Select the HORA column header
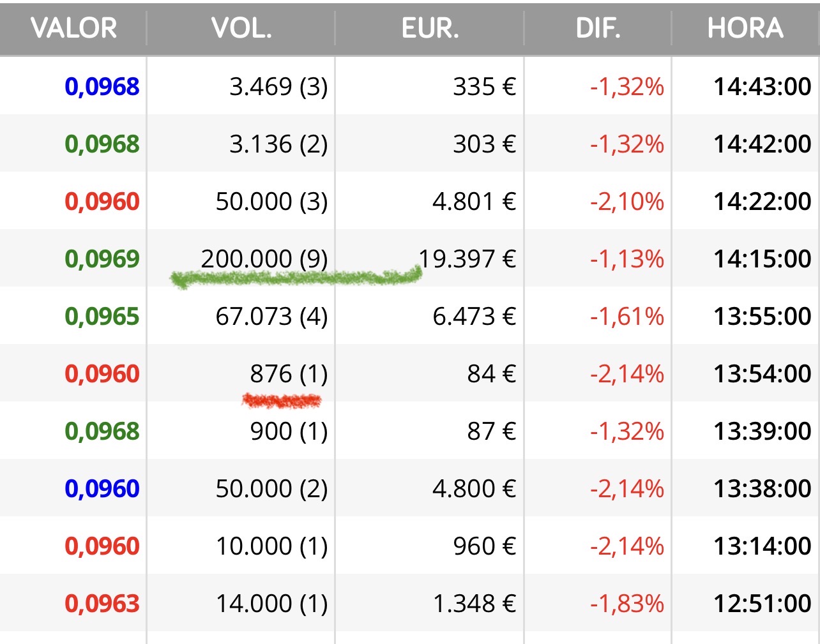Viewport: 820px width, 644px height. [x=745, y=28]
